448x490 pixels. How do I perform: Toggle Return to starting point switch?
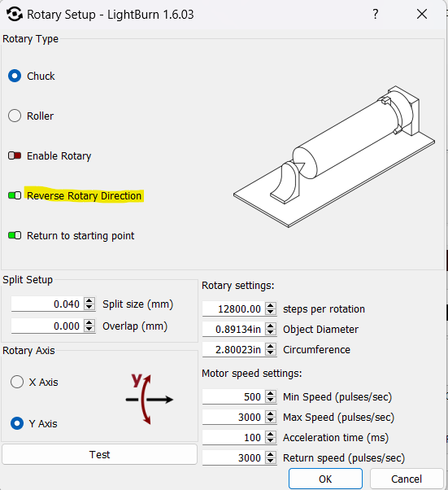(x=15, y=235)
